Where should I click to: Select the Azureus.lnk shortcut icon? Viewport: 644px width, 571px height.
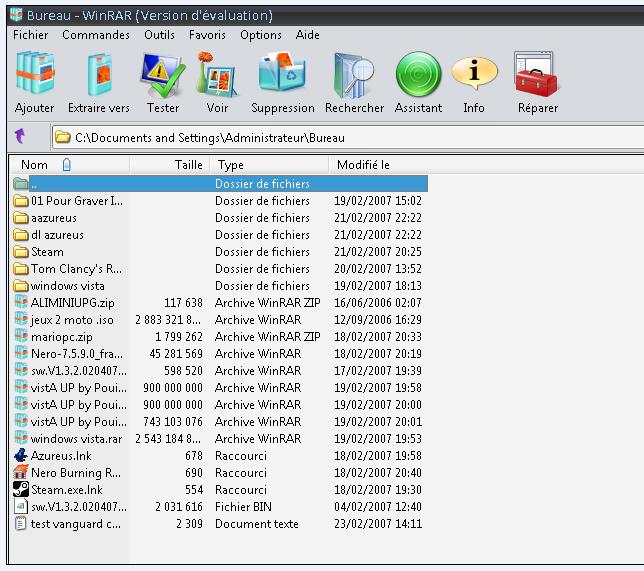click(x=21, y=455)
